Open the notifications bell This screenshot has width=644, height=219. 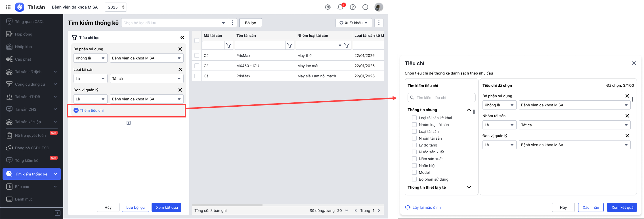pyautogui.click(x=340, y=7)
